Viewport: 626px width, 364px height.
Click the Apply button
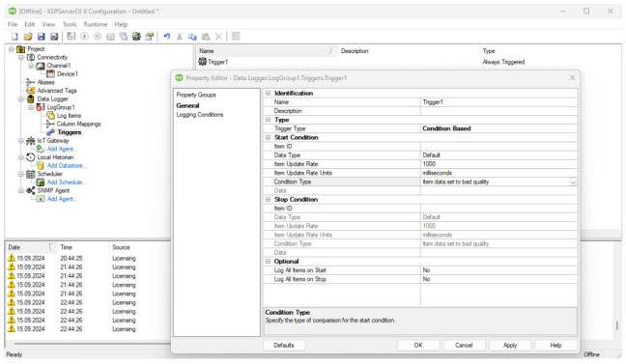pyautogui.click(x=510, y=346)
